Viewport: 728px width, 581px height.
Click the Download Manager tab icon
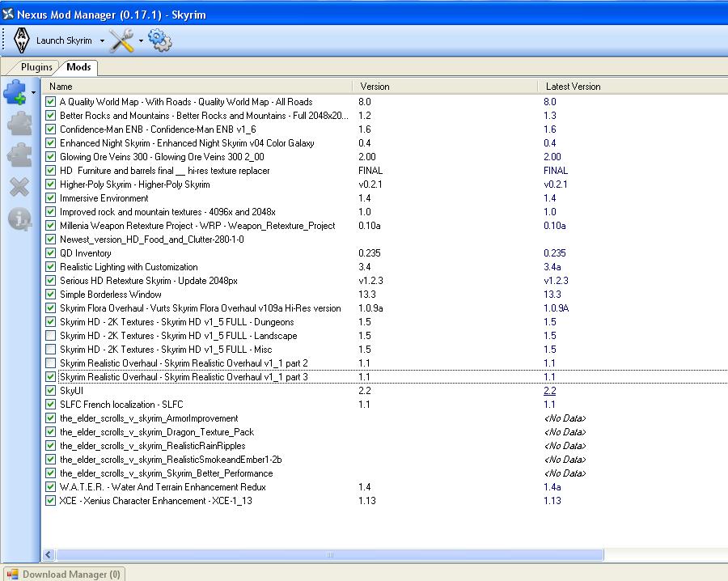12,574
